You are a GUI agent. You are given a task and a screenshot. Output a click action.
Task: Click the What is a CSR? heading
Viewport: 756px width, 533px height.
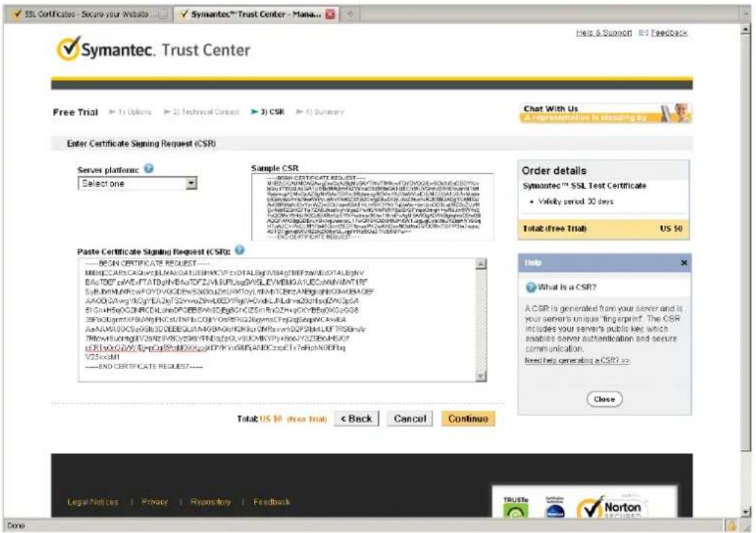coord(567,288)
